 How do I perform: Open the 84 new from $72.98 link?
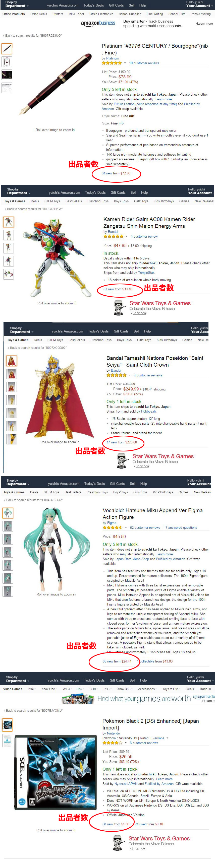tap(116, 173)
